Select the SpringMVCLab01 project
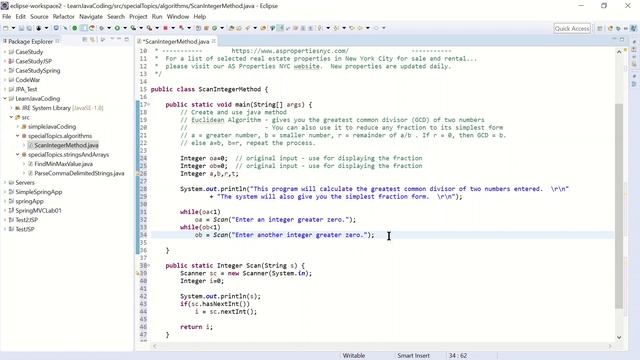Image resolution: width=640 pixels, height=360 pixels. pyautogui.click(x=38, y=211)
